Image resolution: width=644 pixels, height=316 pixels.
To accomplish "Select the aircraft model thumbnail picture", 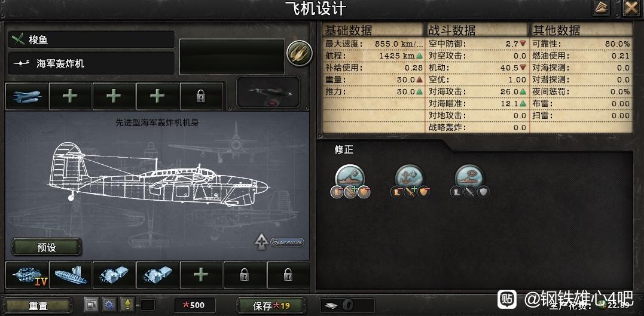I will coord(268,92).
